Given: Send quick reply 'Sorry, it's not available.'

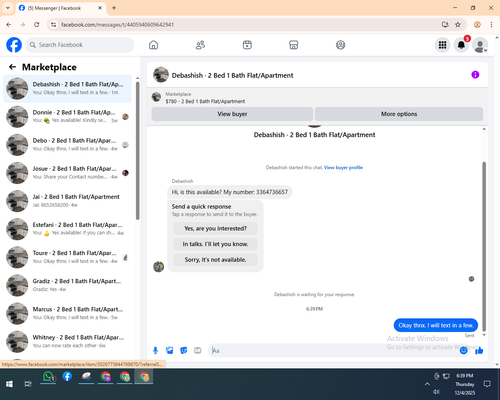Looking at the screenshot, I should (x=215, y=260).
